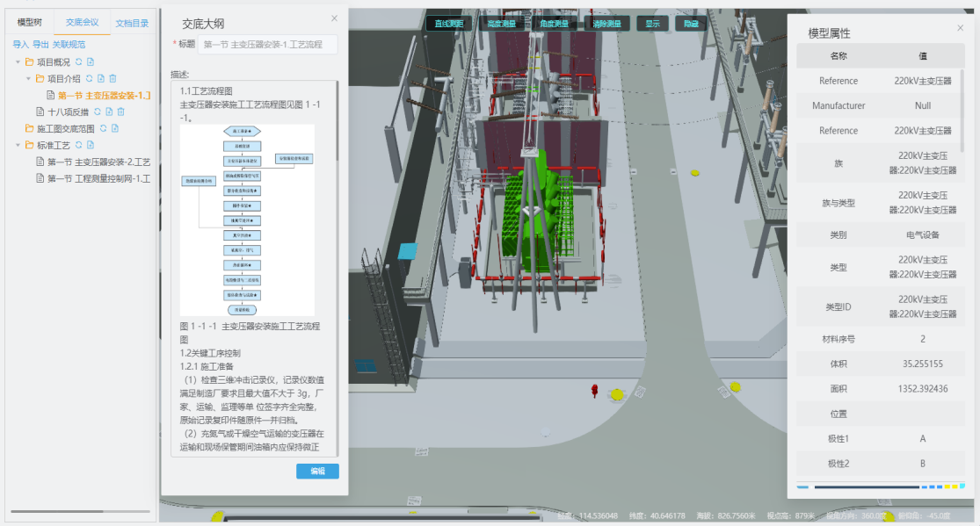This screenshot has width=980, height=526.
Task: Click the 标题 input field
Action: [267, 45]
